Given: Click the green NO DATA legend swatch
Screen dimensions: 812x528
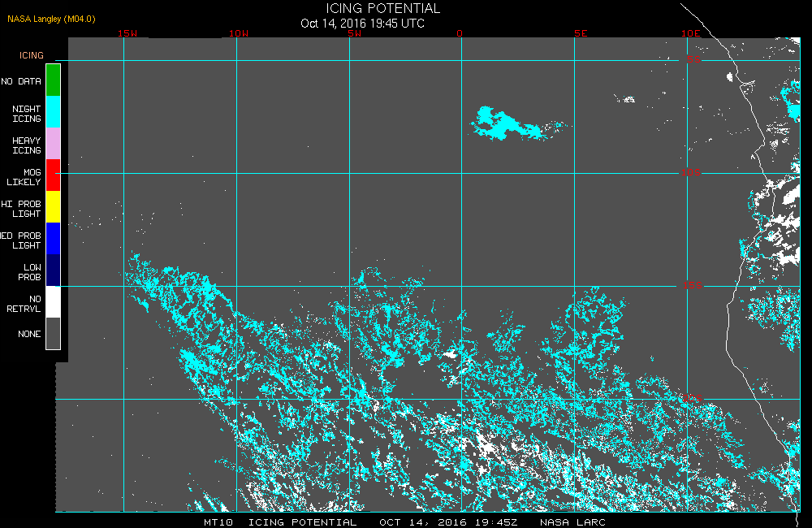Looking at the screenshot, I should point(54,80).
